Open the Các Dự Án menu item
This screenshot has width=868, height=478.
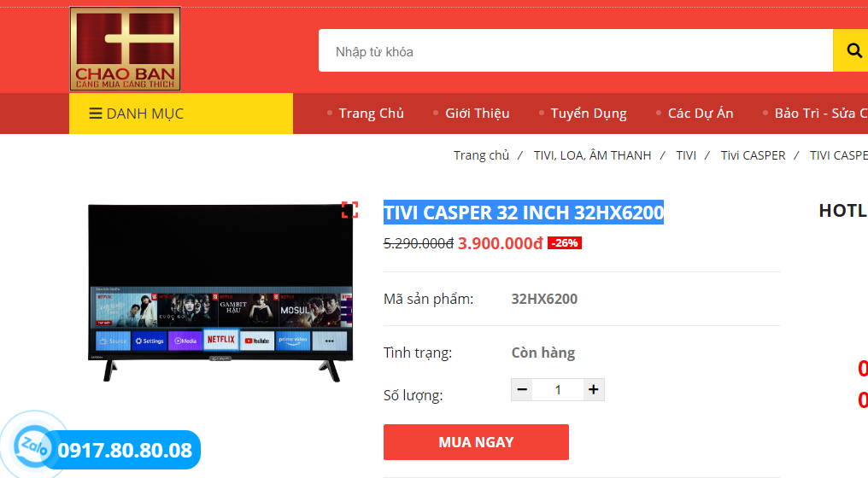point(700,114)
